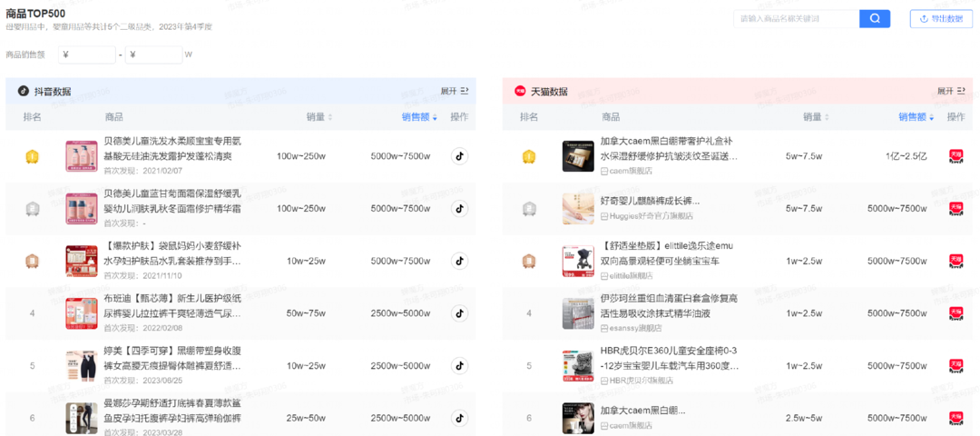Open thumbnail of 贝德美儿童洗发水 product
Image resolution: width=980 pixels, height=436 pixels.
tap(82, 156)
